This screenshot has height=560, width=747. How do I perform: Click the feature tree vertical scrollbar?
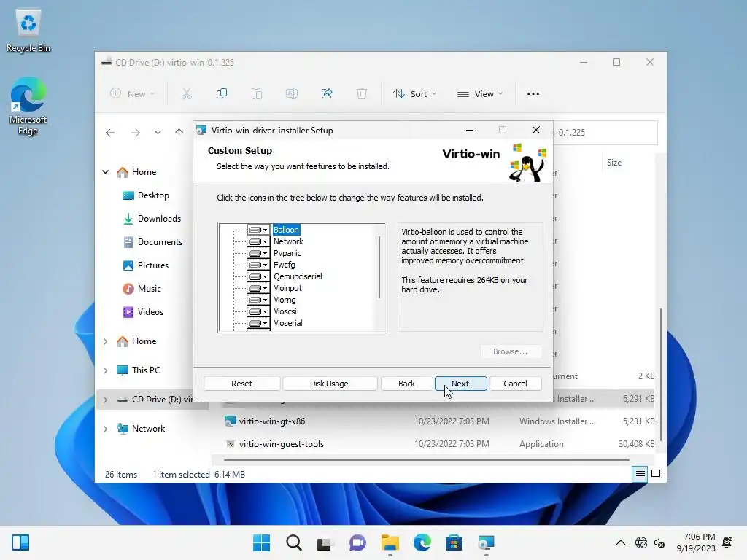(x=379, y=267)
